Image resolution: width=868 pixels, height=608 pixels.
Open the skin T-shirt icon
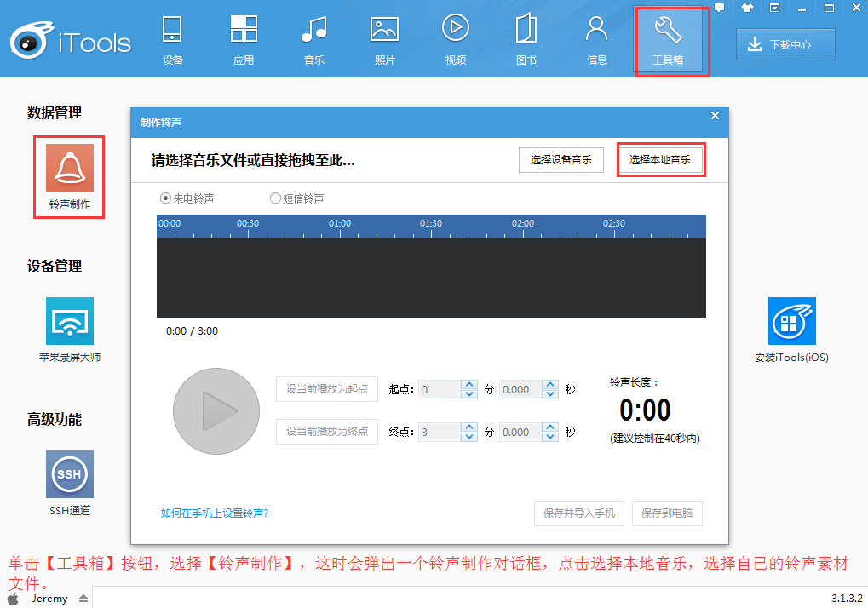(x=747, y=8)
